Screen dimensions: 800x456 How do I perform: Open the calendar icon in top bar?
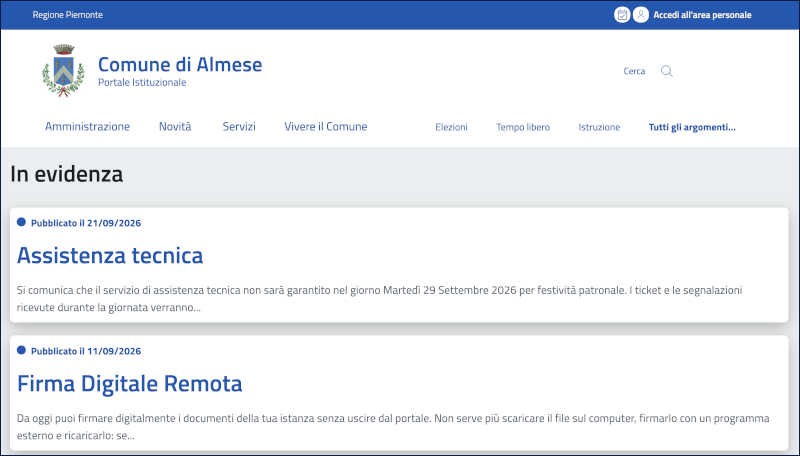pos(621,15)
